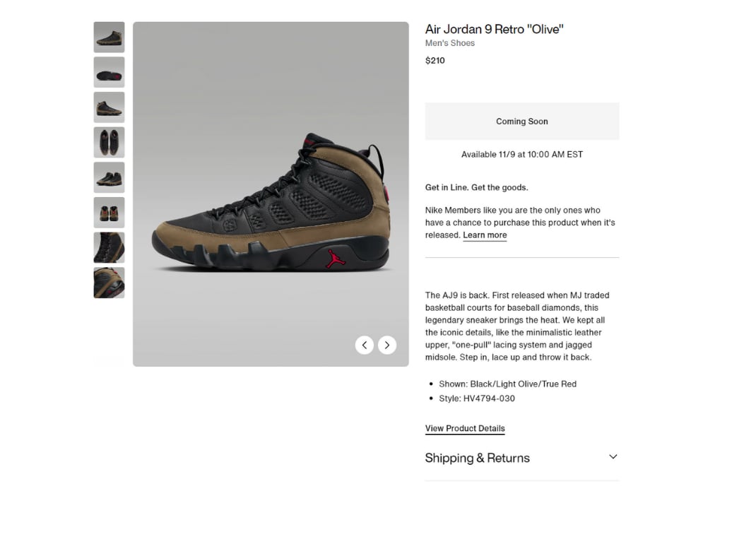Screen dimensions: 756x537
Task: Select the last close-up heel detail thumbnail
Action: [109, 283]
